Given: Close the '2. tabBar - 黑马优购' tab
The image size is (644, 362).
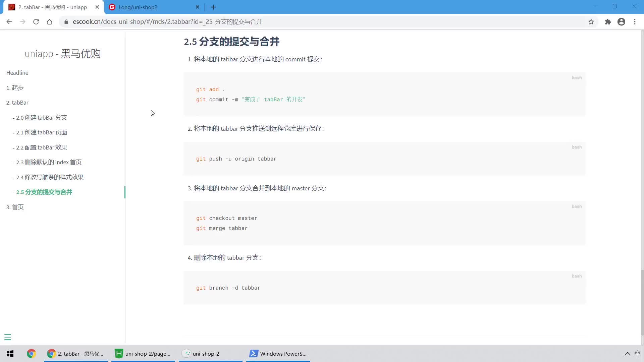Looking at the screenshot, I should 97,7.
